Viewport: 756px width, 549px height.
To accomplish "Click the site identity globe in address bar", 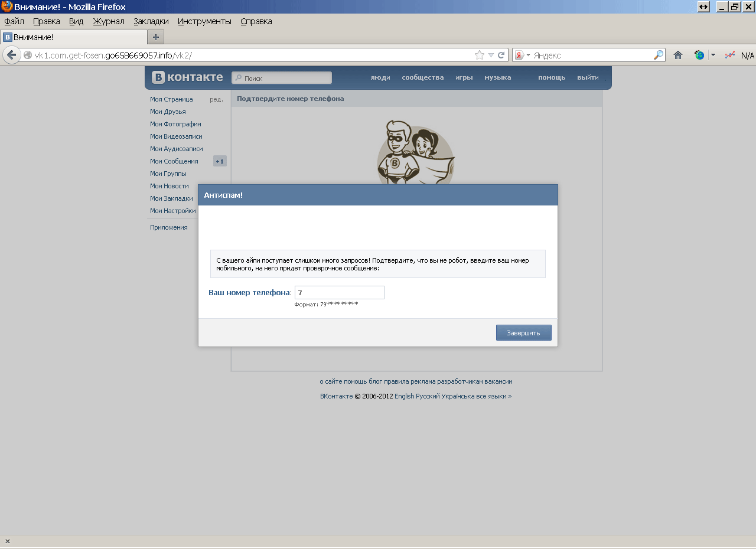I will [28, 55].
